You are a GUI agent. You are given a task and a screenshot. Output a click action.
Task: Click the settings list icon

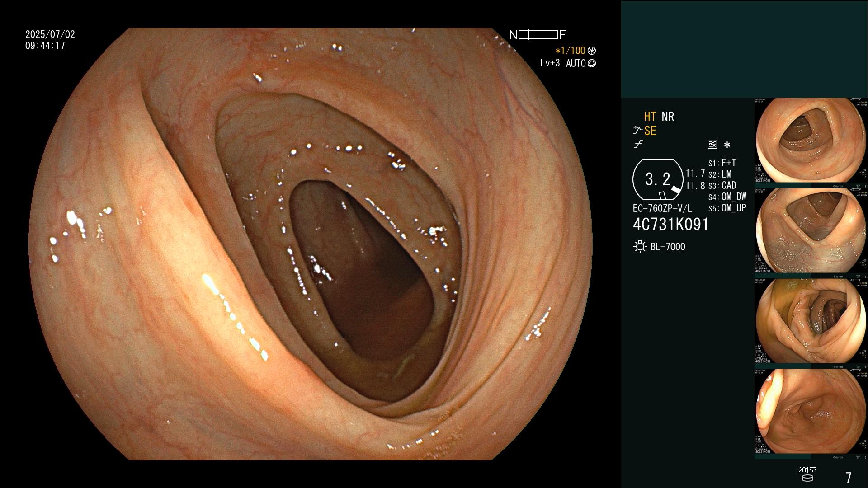[x=712, y=144]
